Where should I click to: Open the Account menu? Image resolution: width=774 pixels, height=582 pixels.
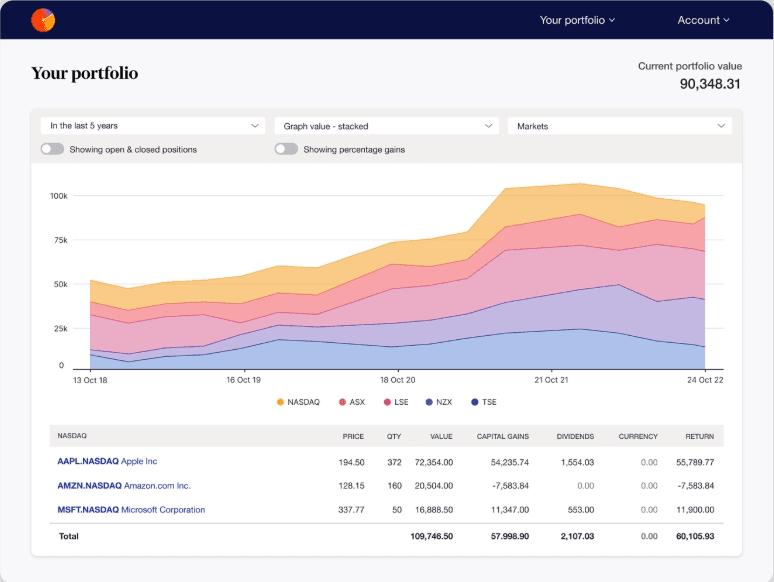703,20
